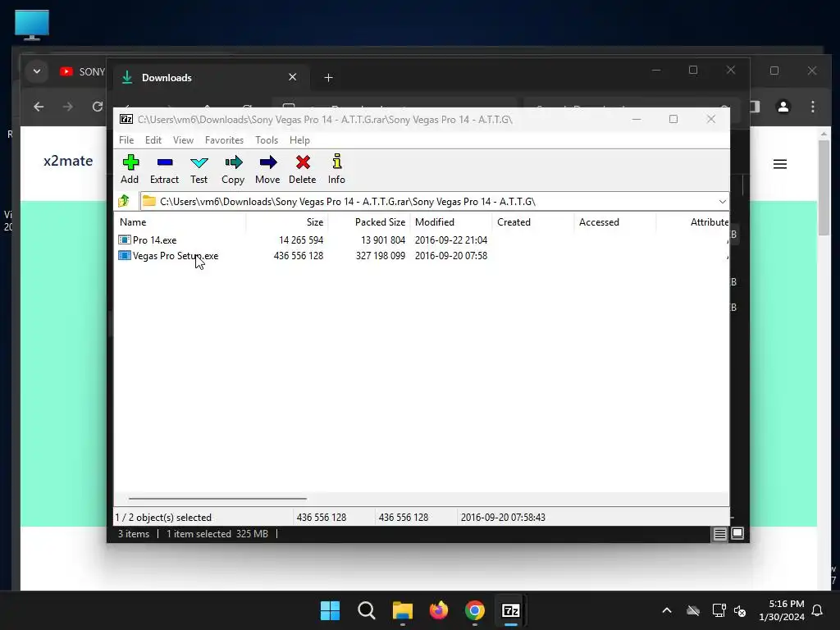Viewport: 840px width, 630px height.
Task: Sort by Modified column header
Action: pyautogui.click(x=451, y=221)
